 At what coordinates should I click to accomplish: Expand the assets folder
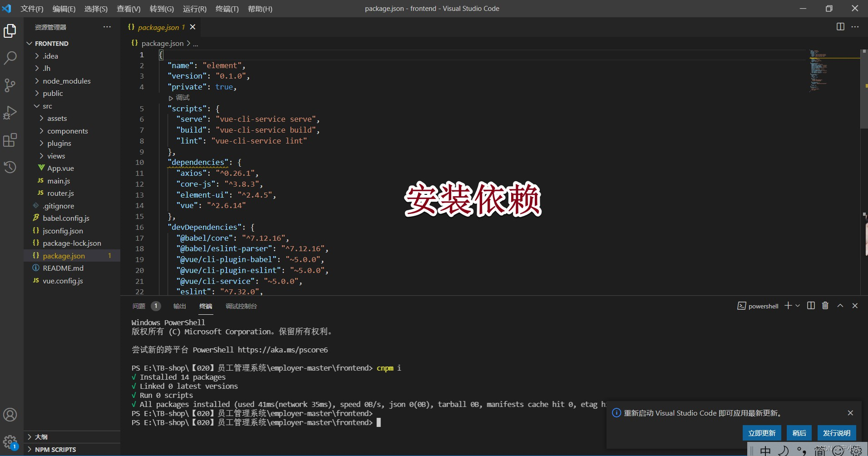point(72,118)
